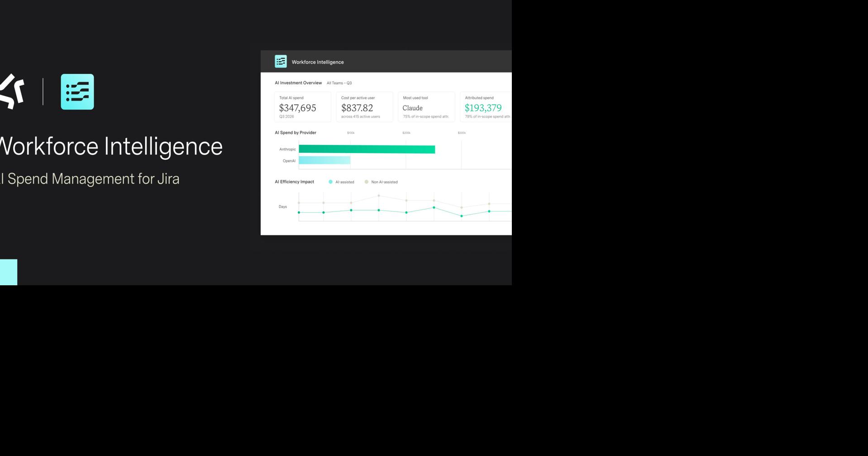
Task: Click the 'AI Investment Overview' heading
Action: (x=298, y=83)
